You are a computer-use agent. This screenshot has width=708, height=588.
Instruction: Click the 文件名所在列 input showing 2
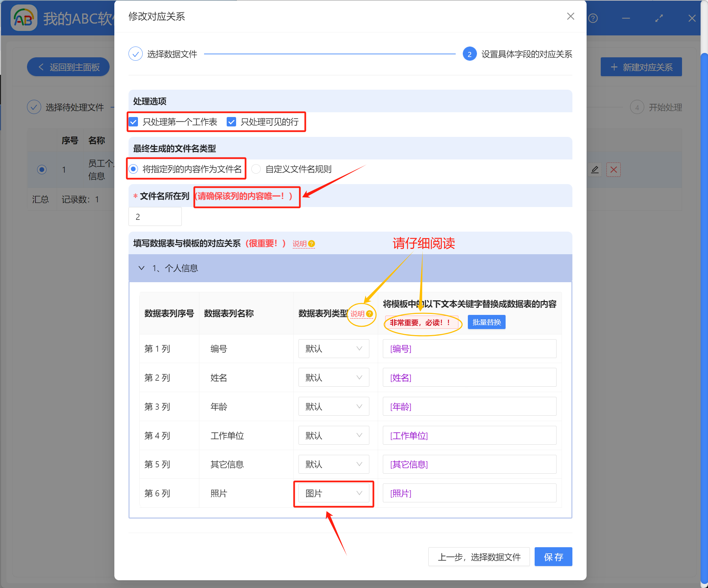(155, 216)
